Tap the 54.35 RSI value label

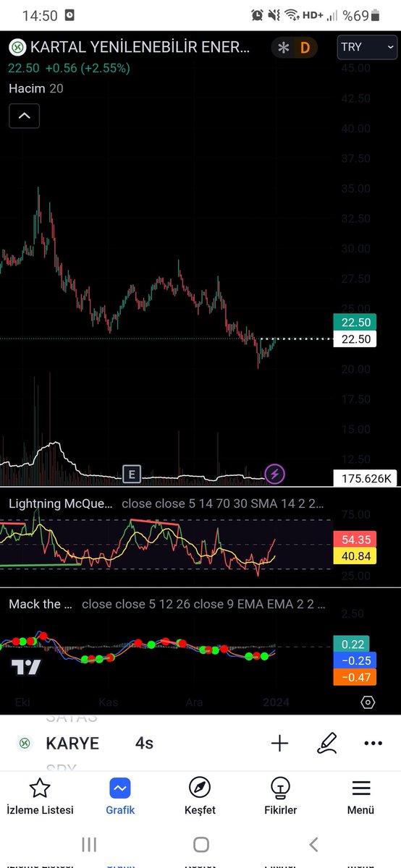click(355, 540)
